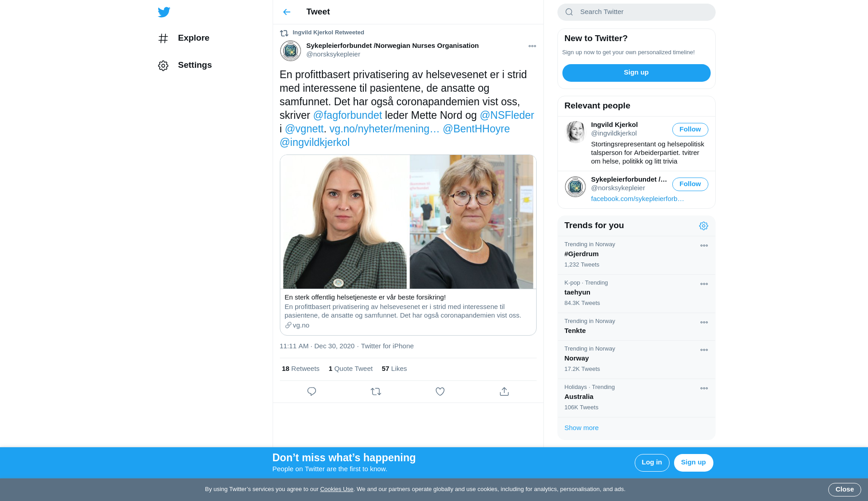The image size is (868, 501).
Task: Open the @NSFleder mention
Action: pos(507,115)
